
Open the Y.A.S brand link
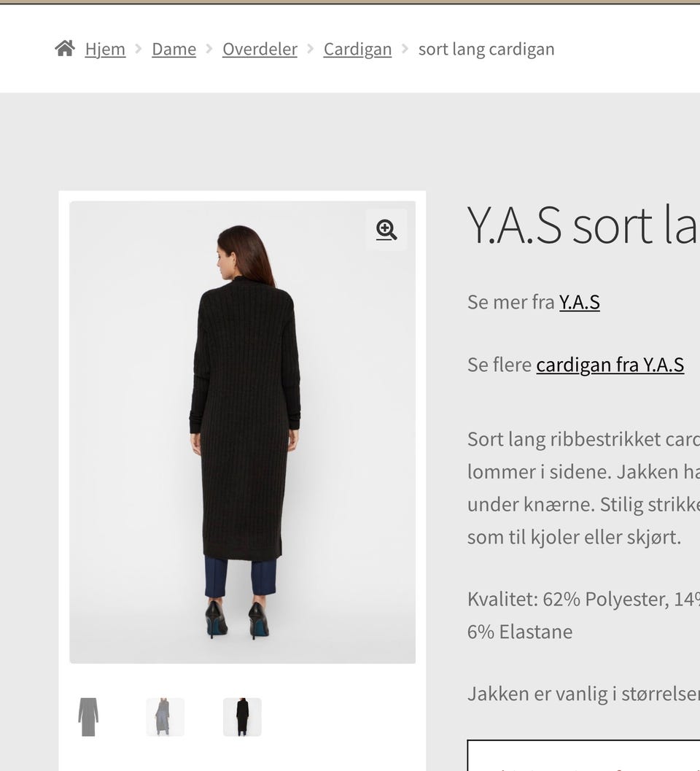click(x=580, y=301)
